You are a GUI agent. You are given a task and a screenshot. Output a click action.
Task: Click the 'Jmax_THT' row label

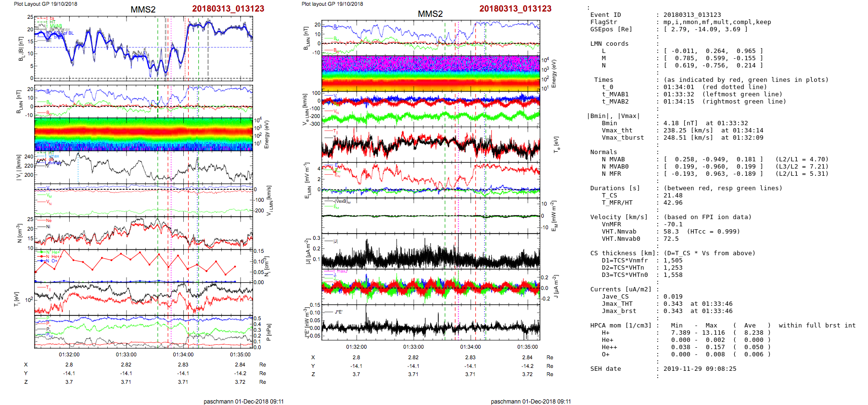coord(617,304)
